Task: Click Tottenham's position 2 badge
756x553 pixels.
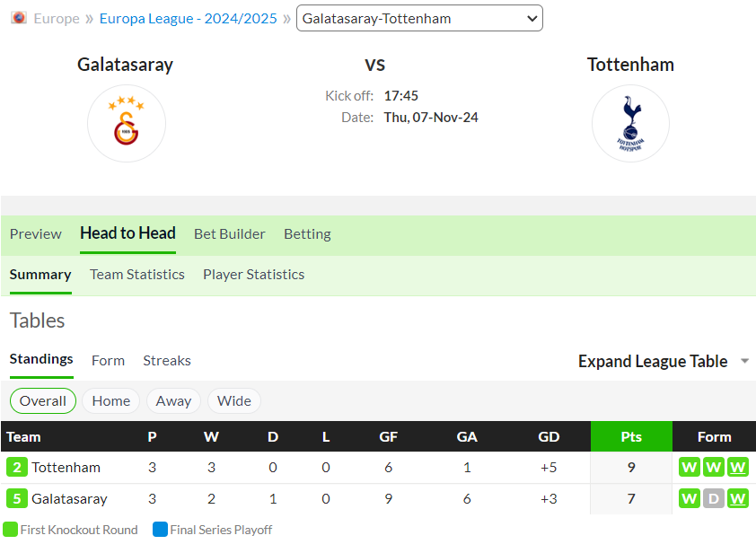Action: pyautogui.click(x=17, y=467)
